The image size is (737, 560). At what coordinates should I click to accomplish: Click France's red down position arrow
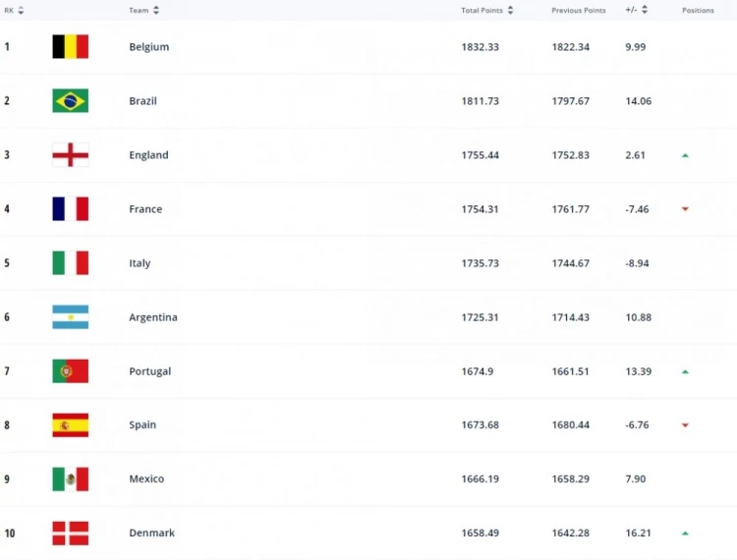pos(685,209)
